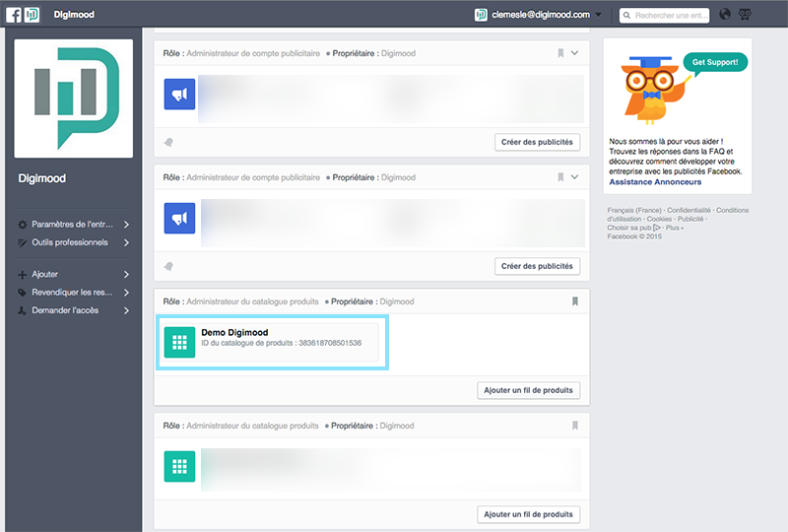Open the Assistance Annonceurs link
The image size is (788, 532).
pos(655,181)
